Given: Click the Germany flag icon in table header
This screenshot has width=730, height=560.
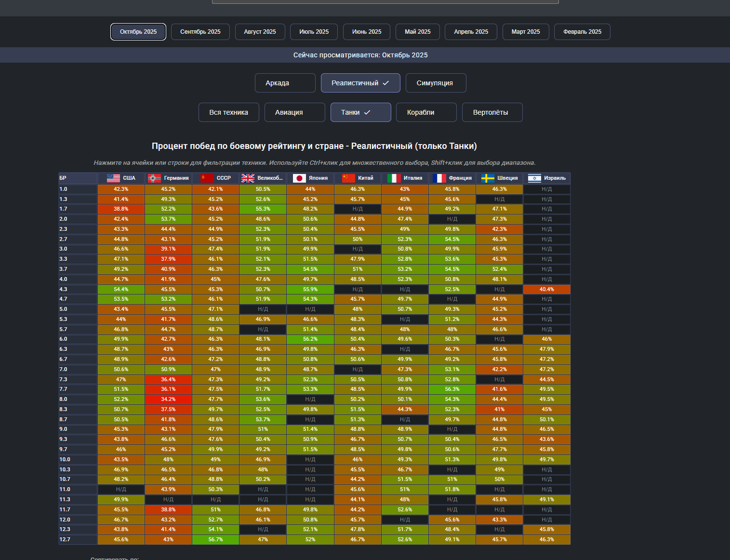Looking at the screenshot, I should pos(154,178).
